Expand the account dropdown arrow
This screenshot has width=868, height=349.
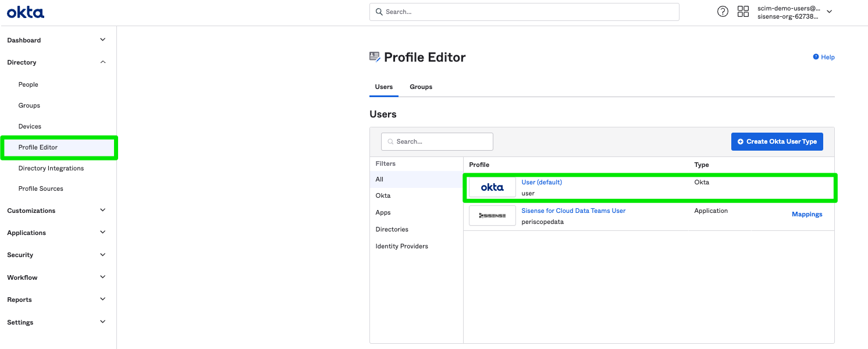(830, 12)
